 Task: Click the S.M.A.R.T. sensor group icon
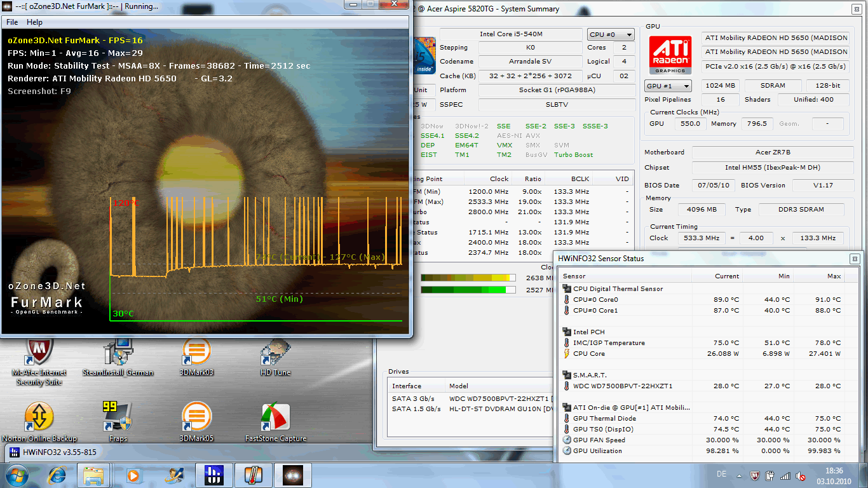coord(567,376)
